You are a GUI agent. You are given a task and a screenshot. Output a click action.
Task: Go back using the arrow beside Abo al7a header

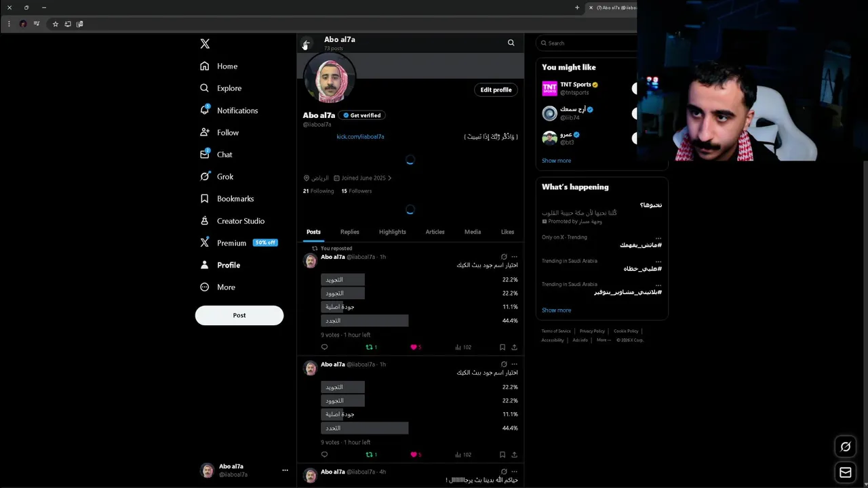pyautogui.click(x=306, y=43)
